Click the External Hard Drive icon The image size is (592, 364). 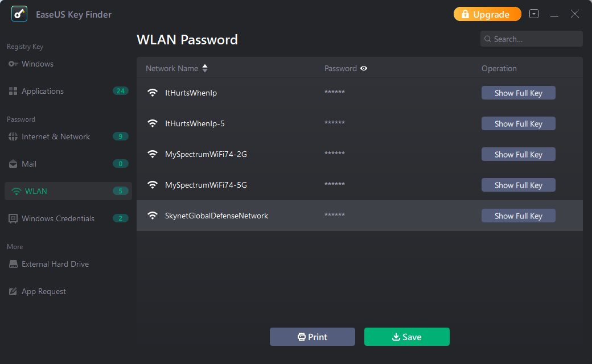(13, 264)
